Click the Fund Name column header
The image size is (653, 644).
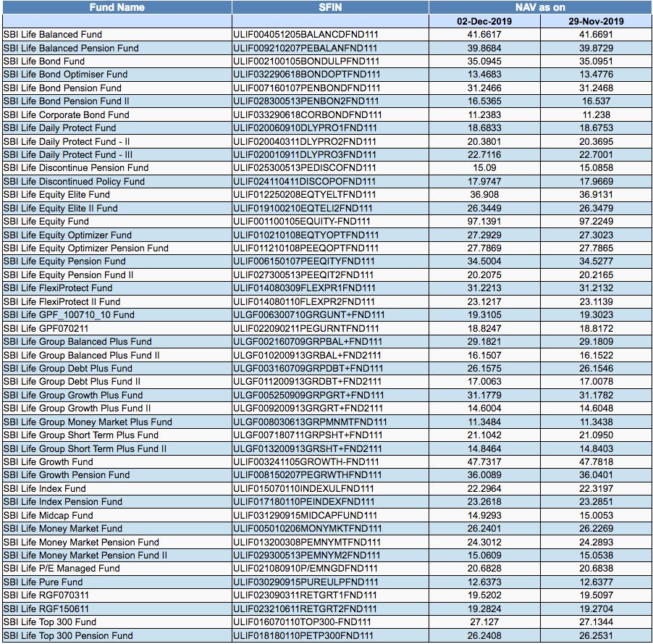click(117, 7)
